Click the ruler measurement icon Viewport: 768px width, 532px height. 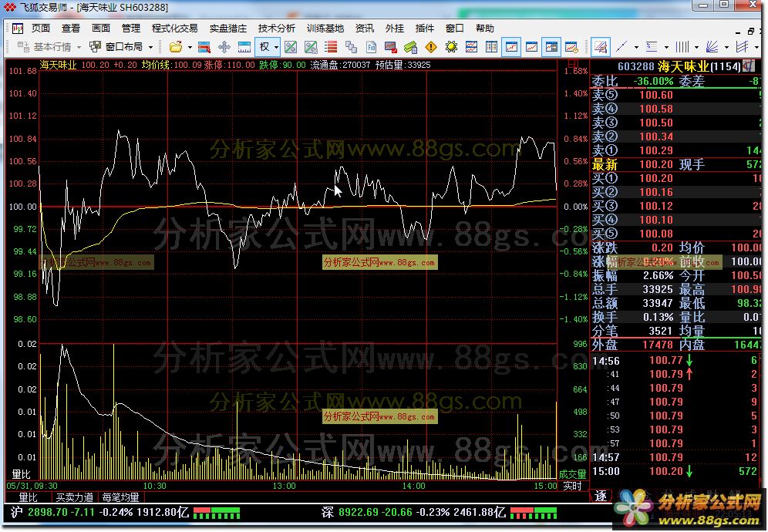(x=244, y=47)
